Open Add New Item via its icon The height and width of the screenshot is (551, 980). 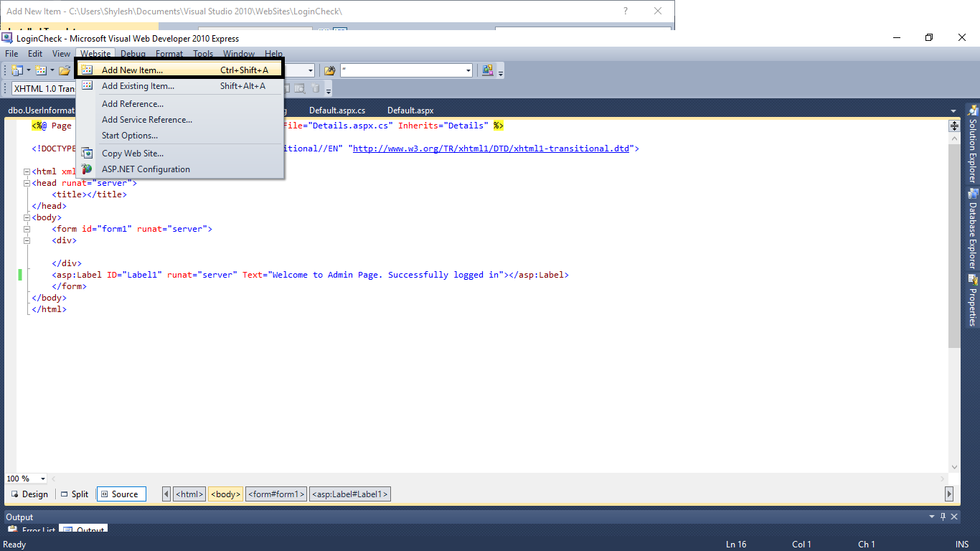pos(88,70)
